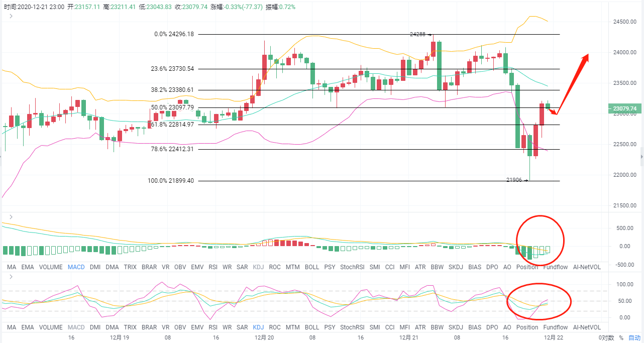Select SMI in the KDJ panel's indicator row
This screenshot has width=644, height=343.
click(375, 327)
